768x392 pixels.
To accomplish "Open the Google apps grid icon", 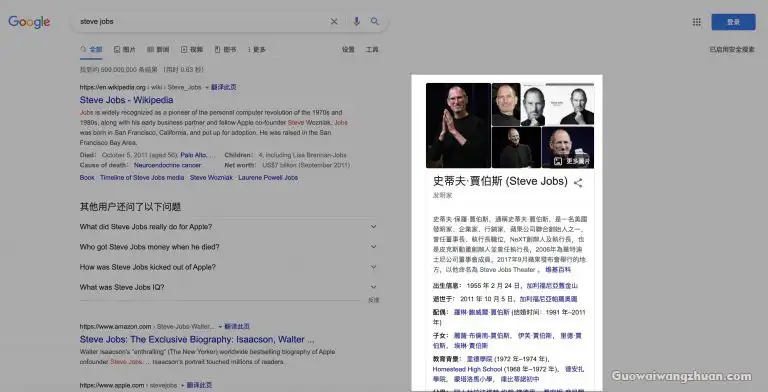I will 696,22.
